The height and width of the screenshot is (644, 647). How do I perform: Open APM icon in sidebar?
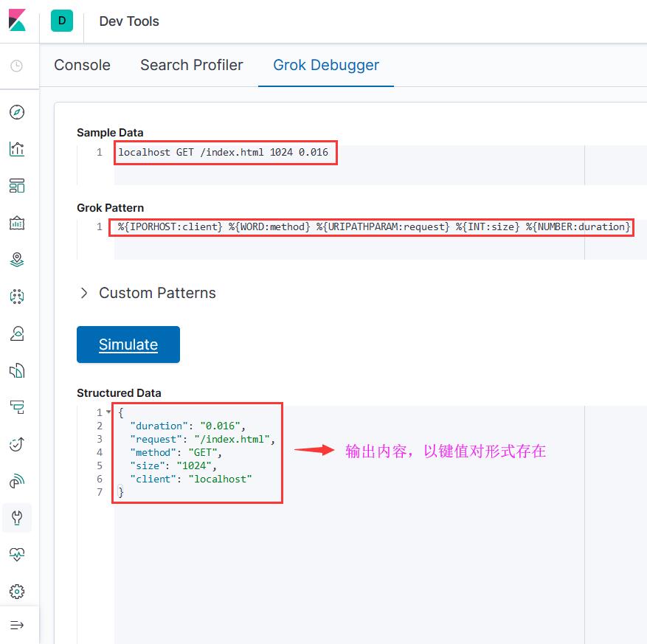(17, 407)
